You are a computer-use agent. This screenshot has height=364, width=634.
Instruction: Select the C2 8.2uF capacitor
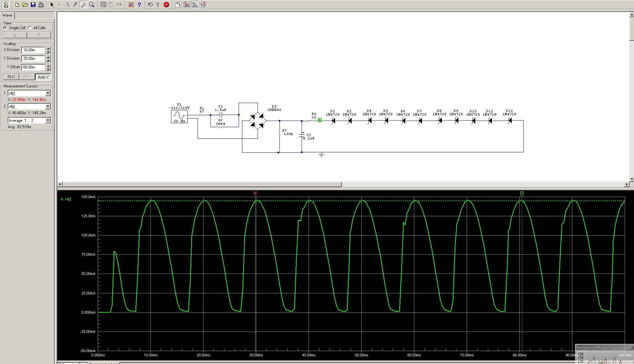[302, 135]
